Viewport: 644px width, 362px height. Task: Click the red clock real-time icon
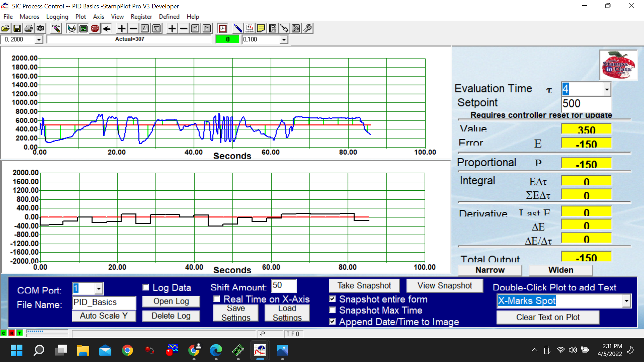(x=222, y=28)
